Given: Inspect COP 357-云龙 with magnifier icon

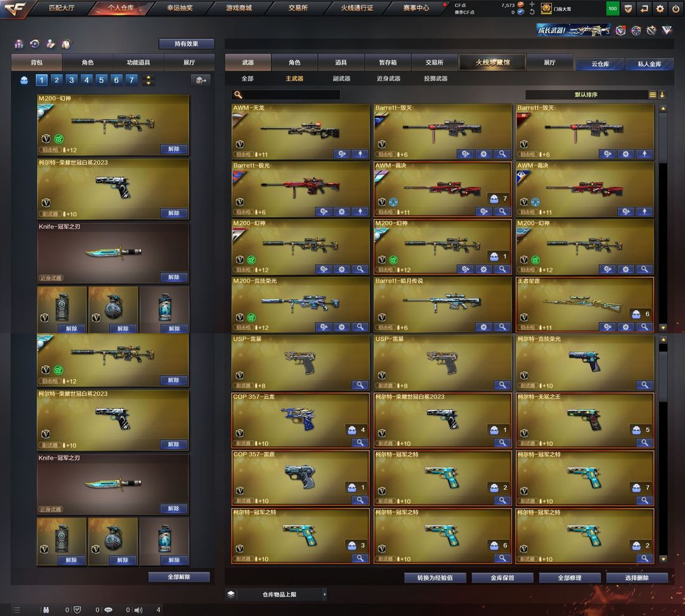Looking at the screenshot, I should click(x=360, y=442).
